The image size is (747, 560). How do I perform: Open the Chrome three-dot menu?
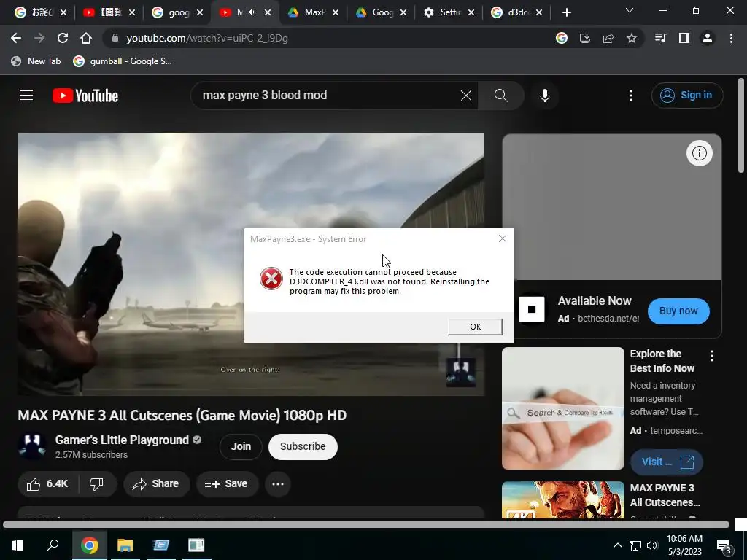point(731,38)
